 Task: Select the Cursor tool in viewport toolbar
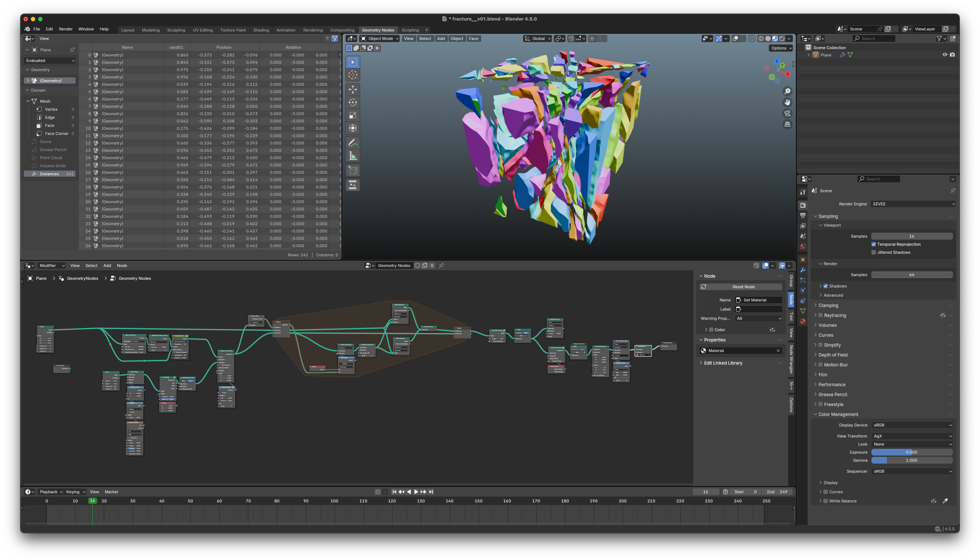353,75
